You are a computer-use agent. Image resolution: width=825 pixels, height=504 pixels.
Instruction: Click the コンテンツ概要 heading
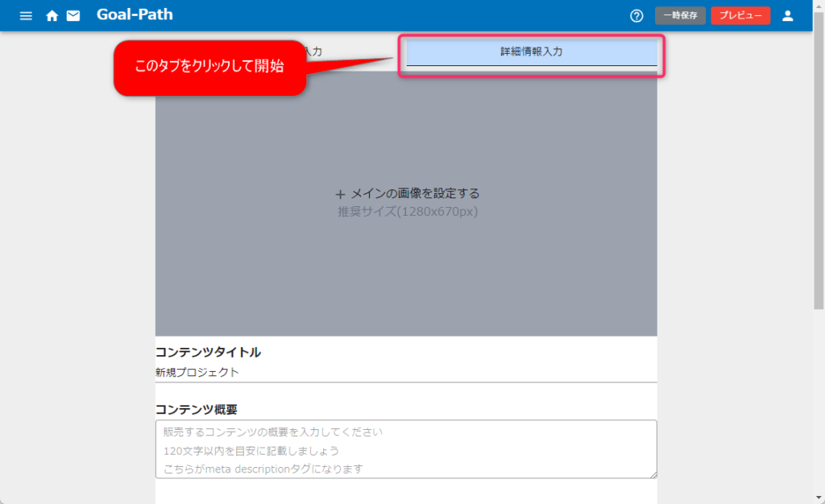pos(197,410)
